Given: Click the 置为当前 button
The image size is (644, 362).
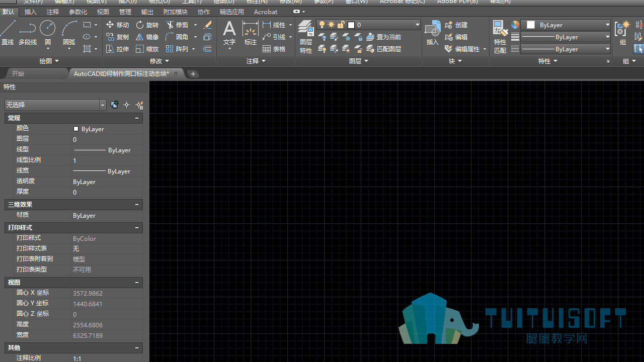Looking at the screenshot, I should [x=383, y=37].
